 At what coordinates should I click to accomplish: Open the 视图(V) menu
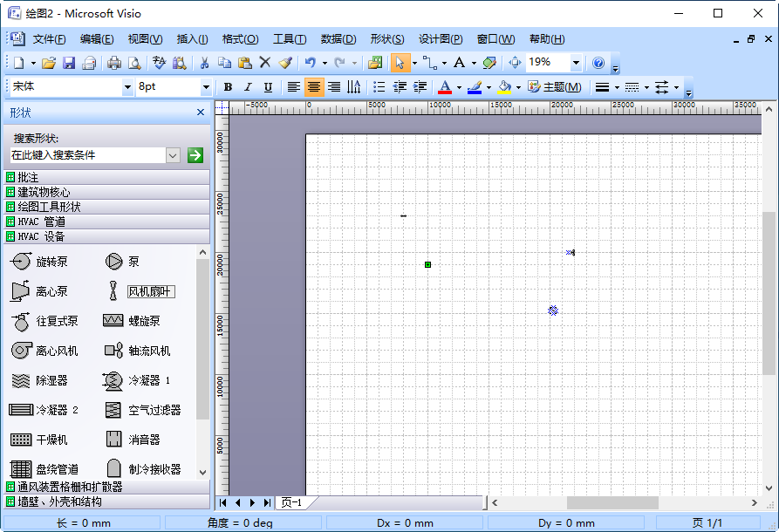click(x=145, y=39)
